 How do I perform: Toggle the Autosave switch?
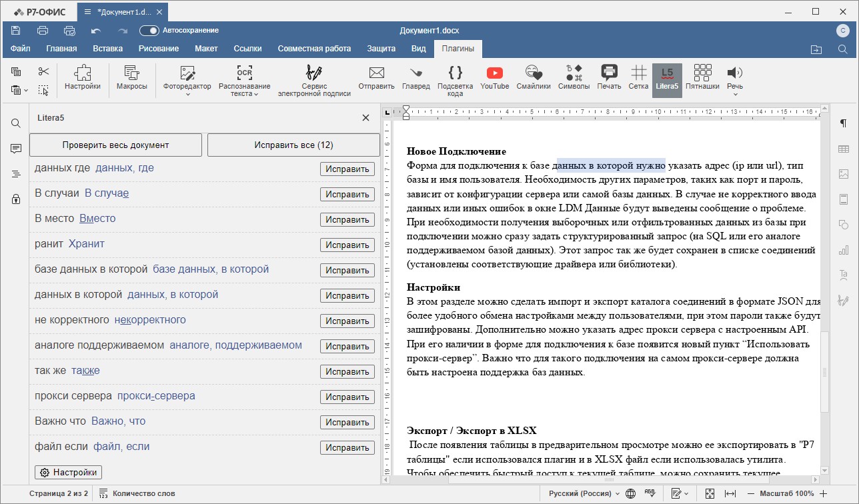tap(149, 31)
